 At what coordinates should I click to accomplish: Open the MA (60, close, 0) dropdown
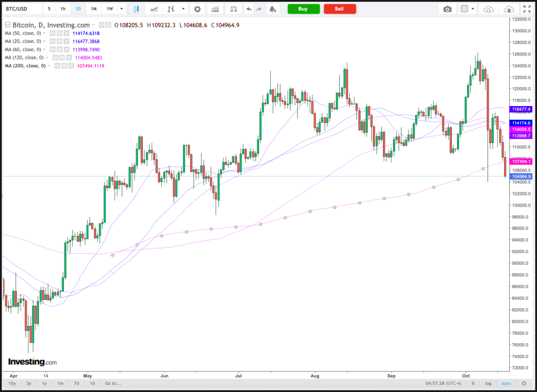tap(44, 50)
